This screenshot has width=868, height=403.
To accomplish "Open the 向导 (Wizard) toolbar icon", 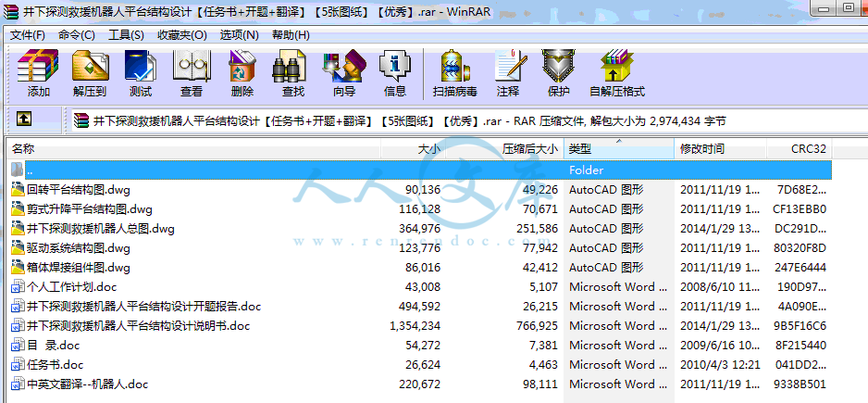I will click(343, 67).
